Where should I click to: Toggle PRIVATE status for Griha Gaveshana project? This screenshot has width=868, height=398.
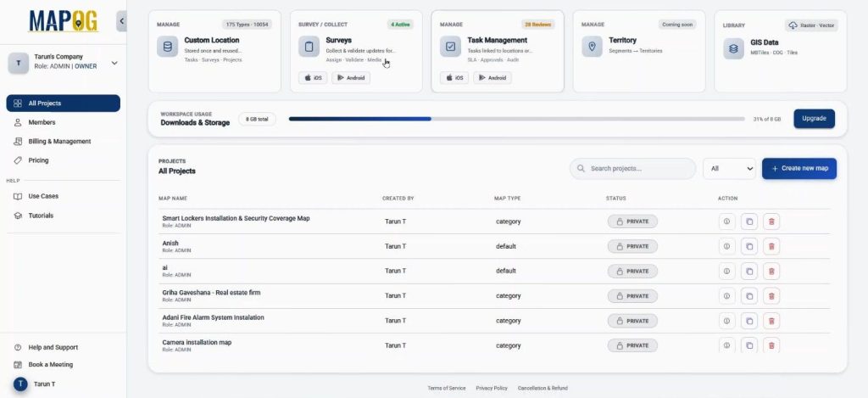632,296
